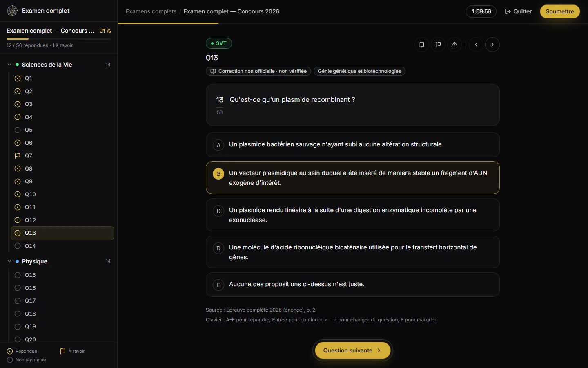Click the app logo beside Examen complet
588x368 pixels.
click(x=12, y=11)
